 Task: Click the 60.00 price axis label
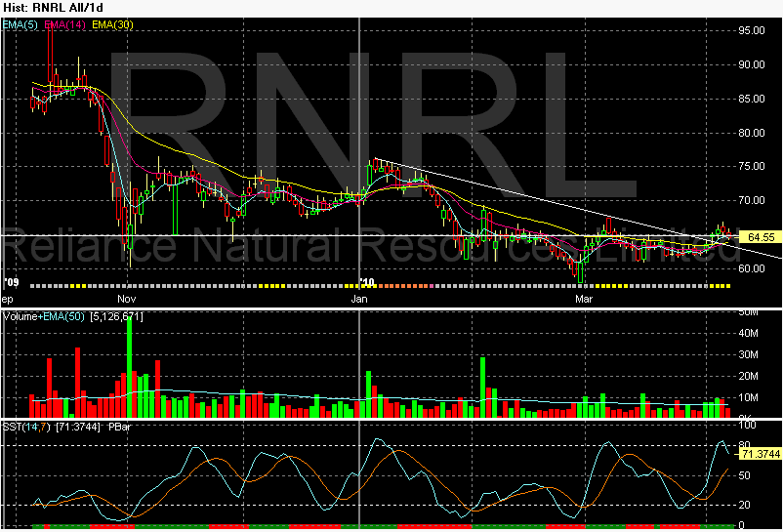click(x=751, y=268)
